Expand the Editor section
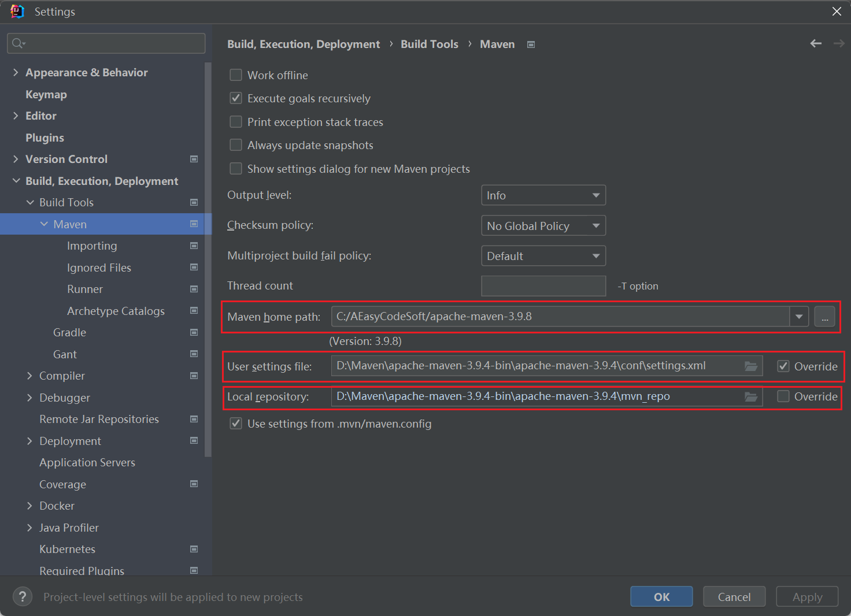 [16, 116]
